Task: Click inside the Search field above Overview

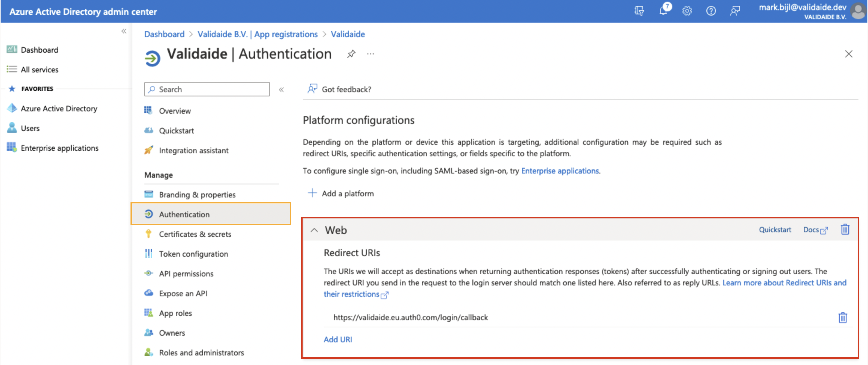Action: coord(207,89)
